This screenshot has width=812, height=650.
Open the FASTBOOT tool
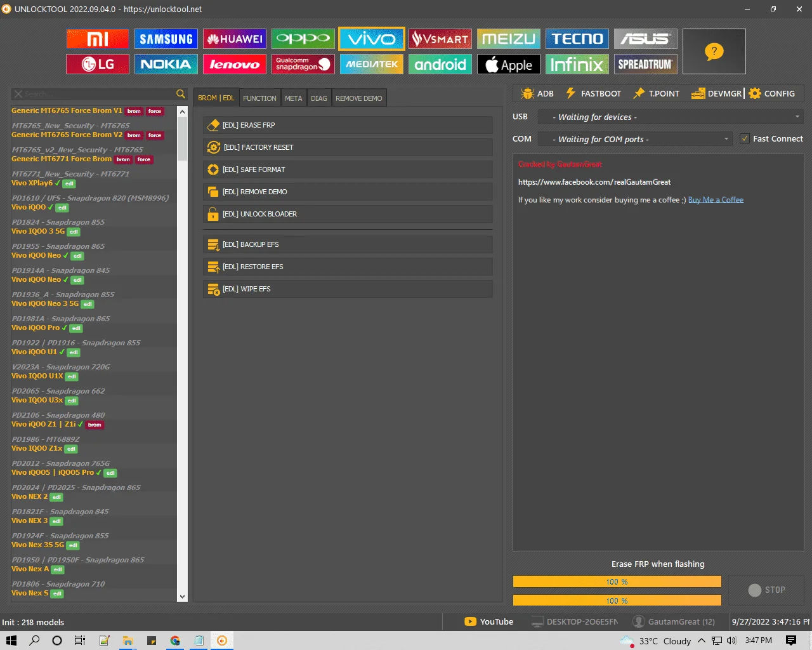click(594, 93)
